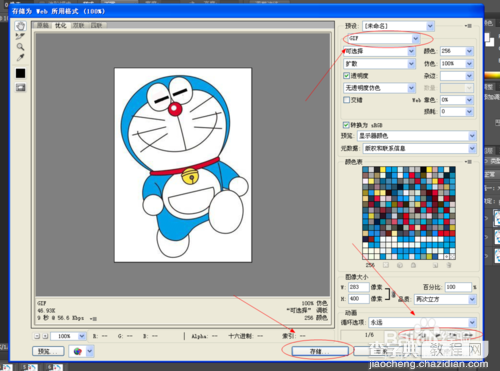Image resolution: width=500 pixels, height=371 pixels.
Task: Switch to the 原稿 original tab
Action: coord(43,25)
